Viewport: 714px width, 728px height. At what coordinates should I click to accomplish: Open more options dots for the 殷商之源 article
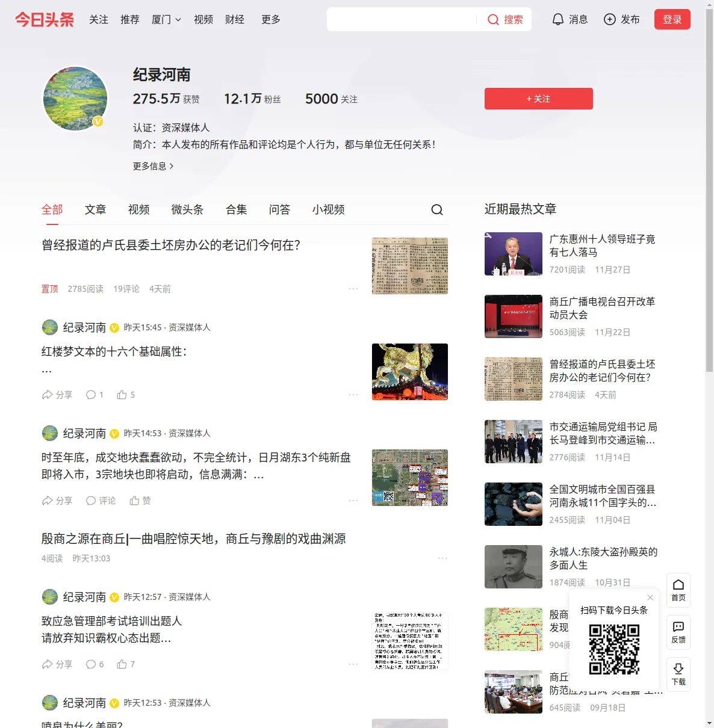[442, 558]
